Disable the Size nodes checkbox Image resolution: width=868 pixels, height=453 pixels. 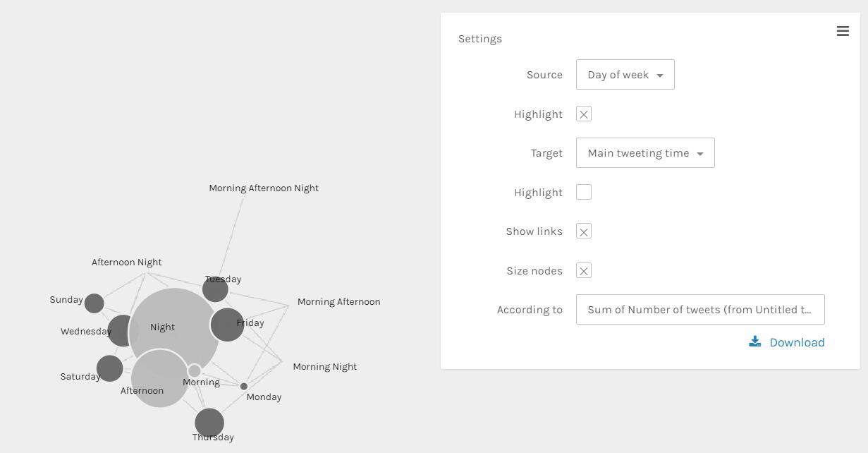584,271
